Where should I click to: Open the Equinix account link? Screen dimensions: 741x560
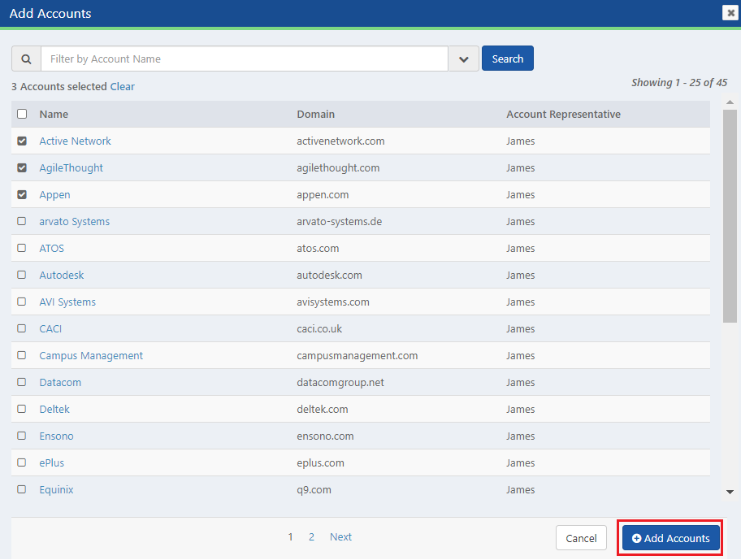pyautogui.click(x=56, y=489)
